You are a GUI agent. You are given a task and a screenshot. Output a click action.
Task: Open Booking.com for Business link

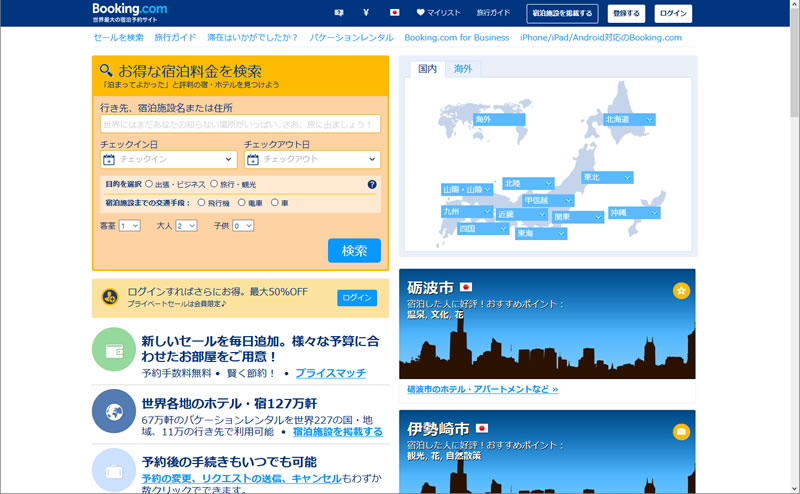click(x=457, y=37)
